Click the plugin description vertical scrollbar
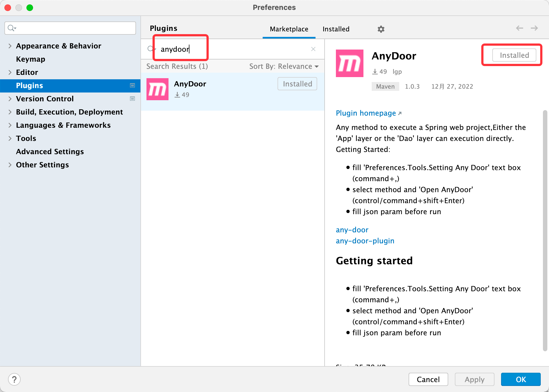The height and width of the screenshot is (392, 549). click(545, 230)
